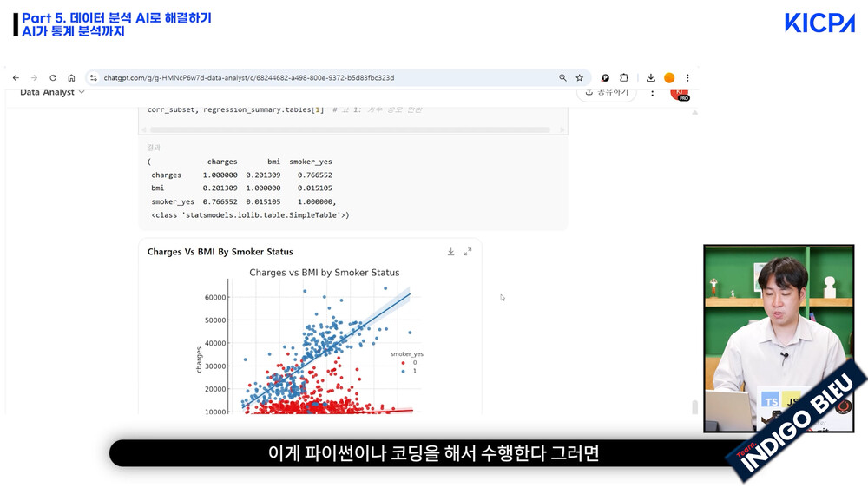Click the page vertical scrollbar thumb
868x488 pixels.
tap(693, 407)
